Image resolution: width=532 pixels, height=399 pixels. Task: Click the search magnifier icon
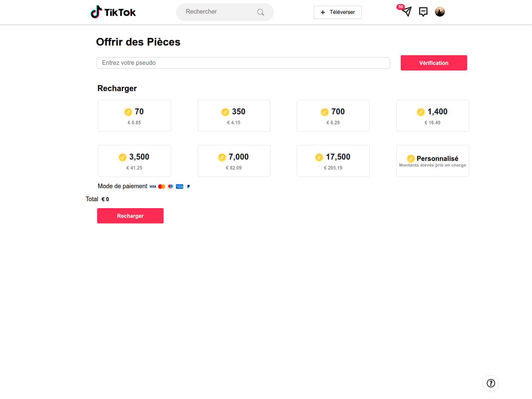(261, 12)
